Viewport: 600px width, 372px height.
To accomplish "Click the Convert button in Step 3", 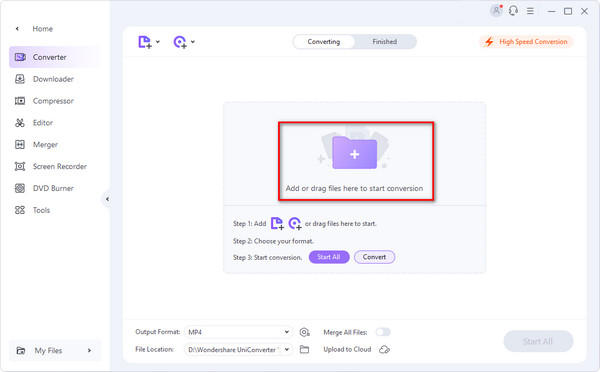I will [374, 257].
